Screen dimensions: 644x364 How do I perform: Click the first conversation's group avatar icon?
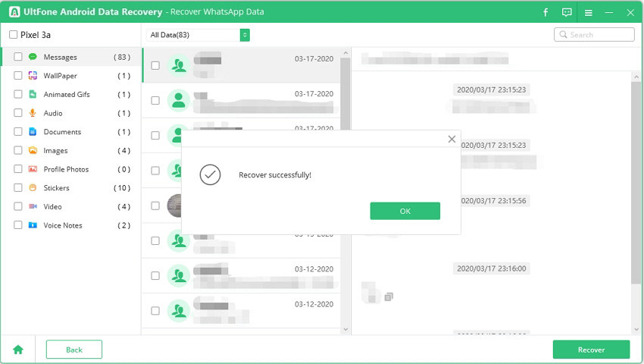tap(179, 65)
